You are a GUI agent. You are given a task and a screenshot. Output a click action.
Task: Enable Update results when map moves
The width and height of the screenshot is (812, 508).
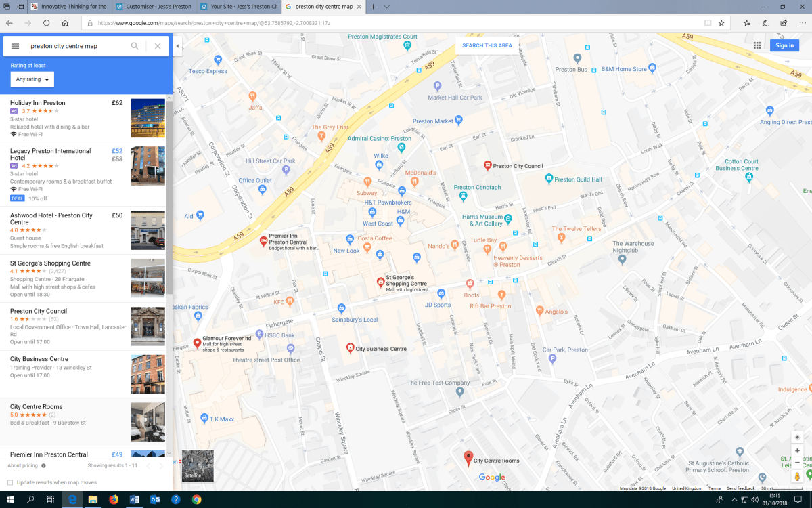click(10, 482)
